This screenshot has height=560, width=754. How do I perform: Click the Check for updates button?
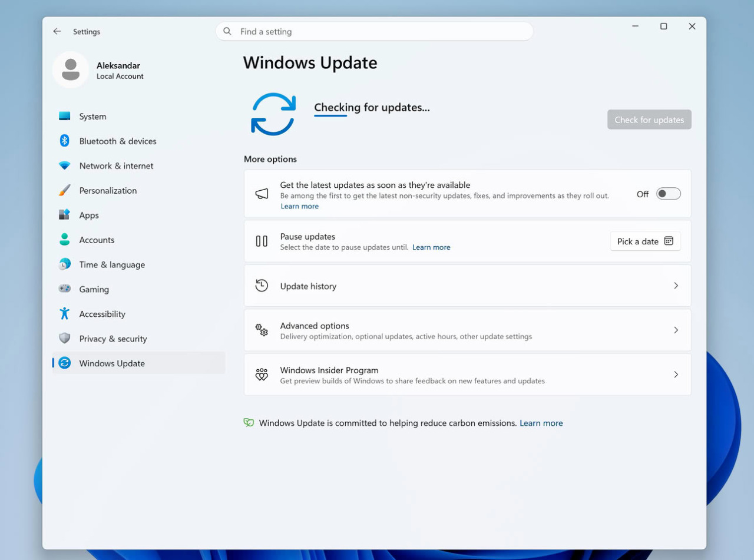(649, 120)
